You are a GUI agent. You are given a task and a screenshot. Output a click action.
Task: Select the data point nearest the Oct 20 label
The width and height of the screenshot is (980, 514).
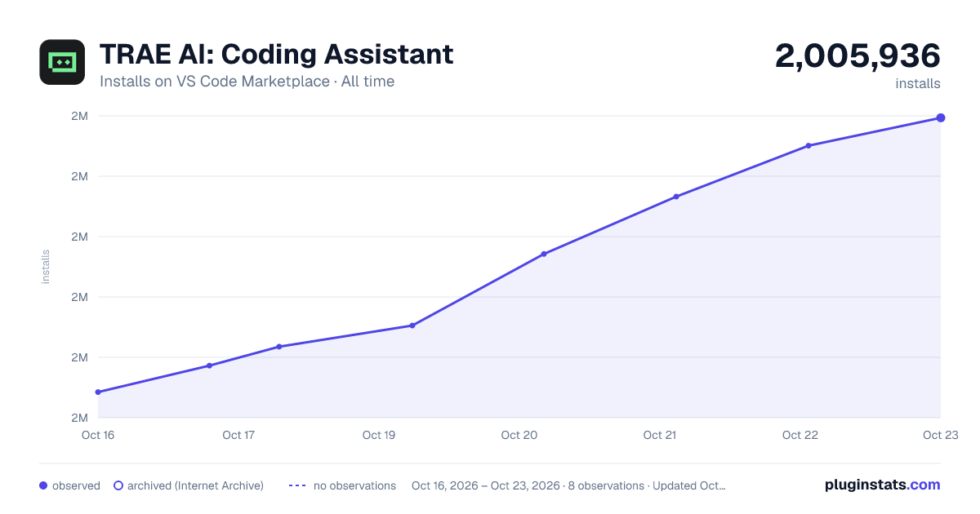pyautogui.click(x=544, y=254)
